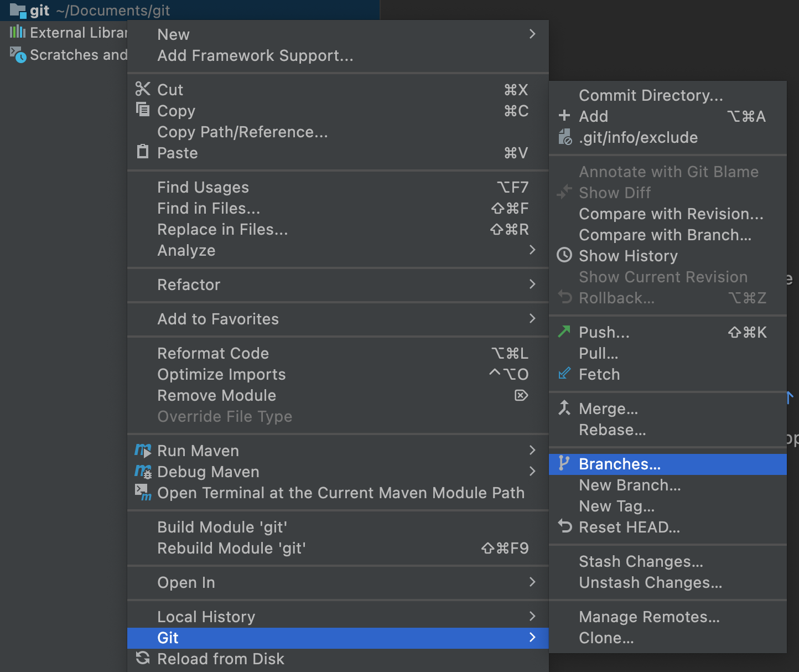Choose Manage Remotes... option
Viewport: 799px width, 672px height.
click(x=649, y=617)
